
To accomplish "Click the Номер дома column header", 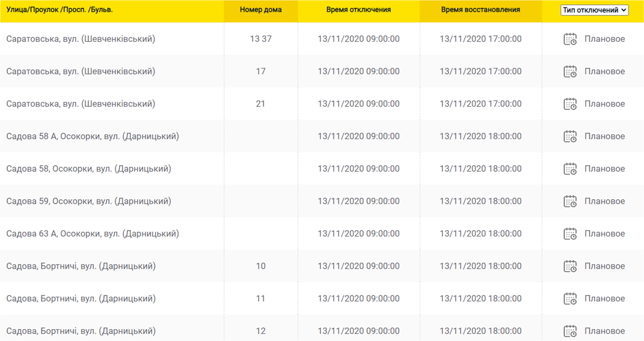I will [x=261, y=10].
